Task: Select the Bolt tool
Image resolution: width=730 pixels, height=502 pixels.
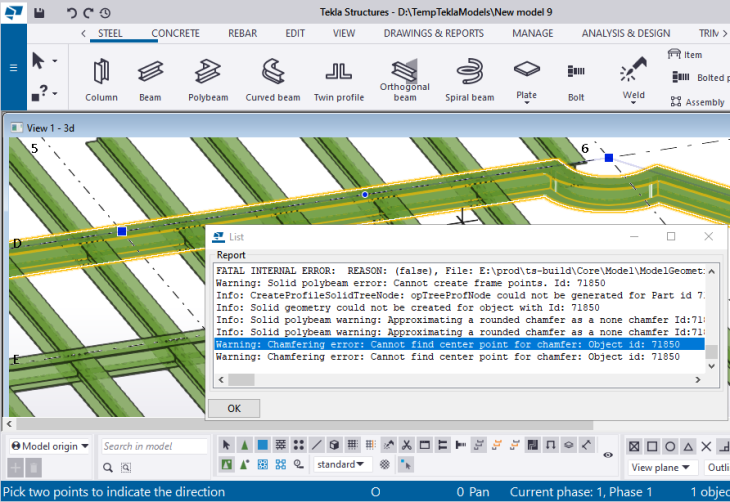Action: click(x=576, y=79)
